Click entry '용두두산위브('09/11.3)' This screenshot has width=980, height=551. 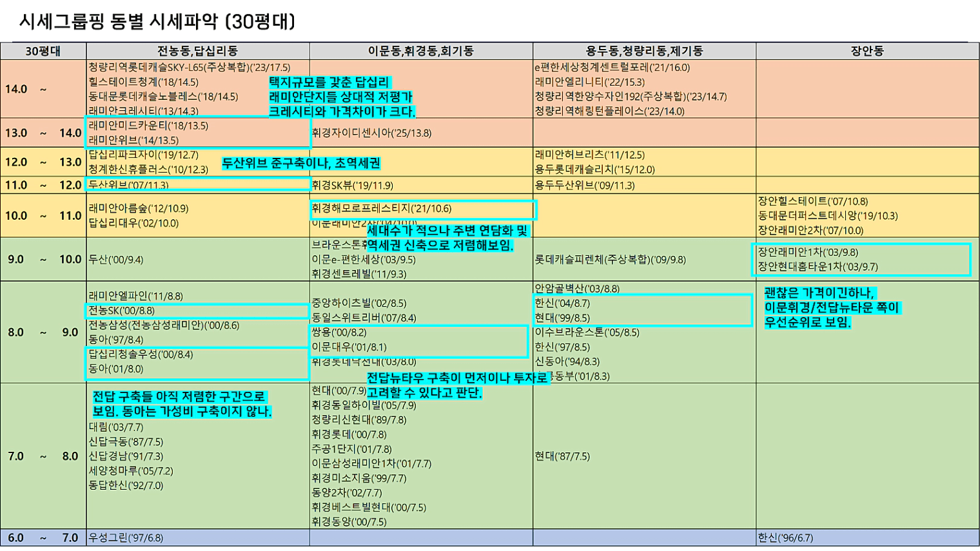(585, 185)
